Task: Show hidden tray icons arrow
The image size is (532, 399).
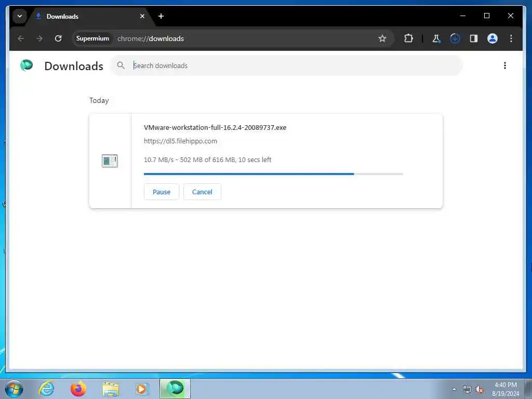Action: click(x=454, y=389)
